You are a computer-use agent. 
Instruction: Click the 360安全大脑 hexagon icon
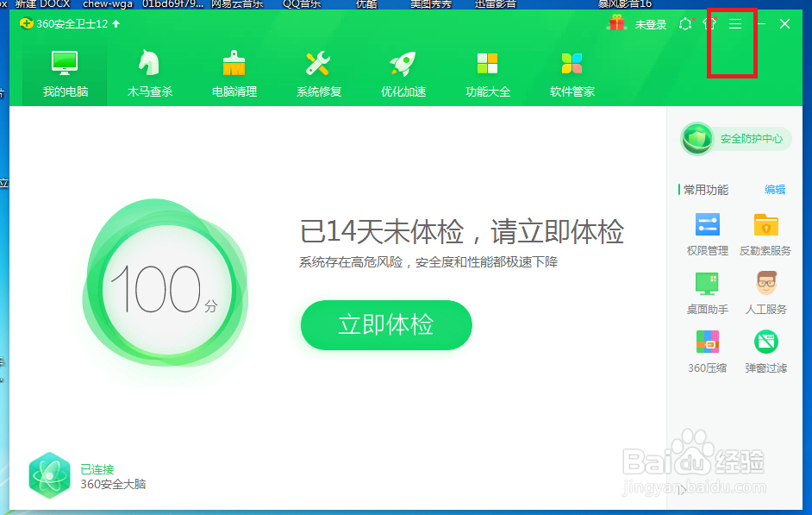click(49, 475)
